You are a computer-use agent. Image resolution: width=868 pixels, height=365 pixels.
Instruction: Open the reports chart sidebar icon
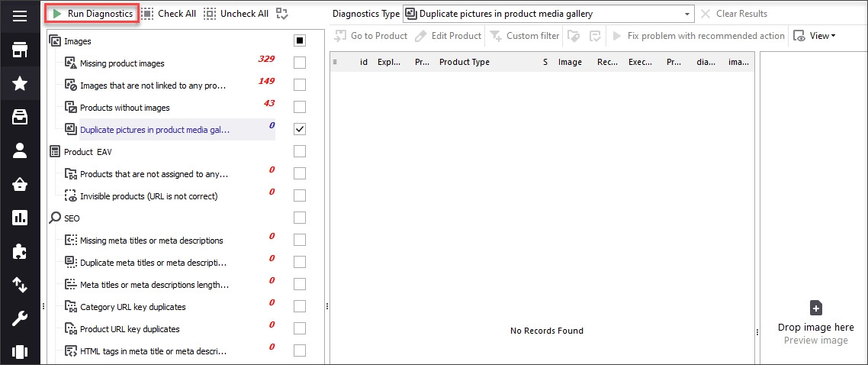[20, 218]
